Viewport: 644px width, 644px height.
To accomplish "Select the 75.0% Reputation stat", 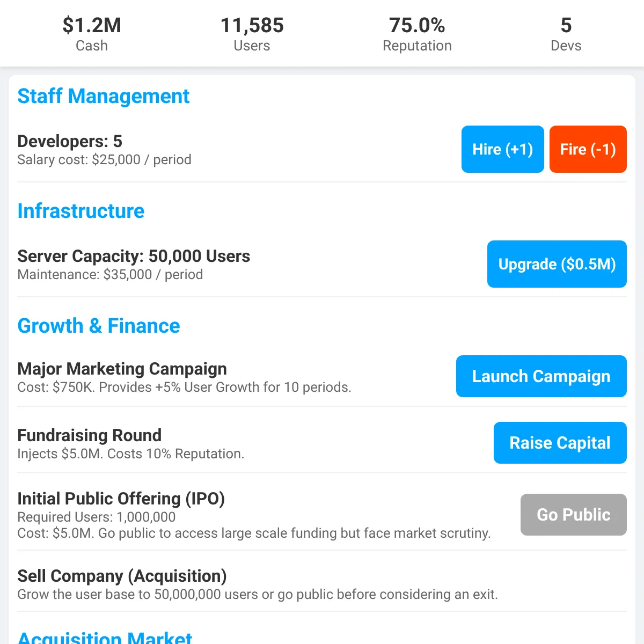I will 417,34.
